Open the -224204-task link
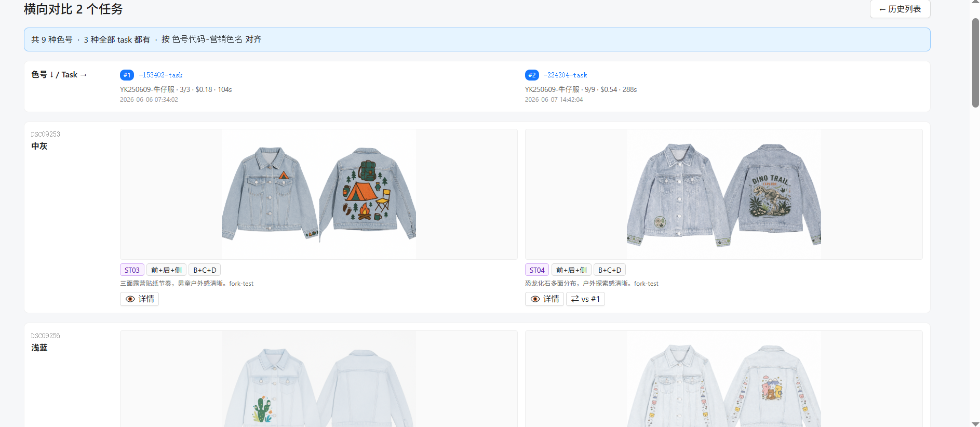The image size is (980, 427). [x=565, y=75]
